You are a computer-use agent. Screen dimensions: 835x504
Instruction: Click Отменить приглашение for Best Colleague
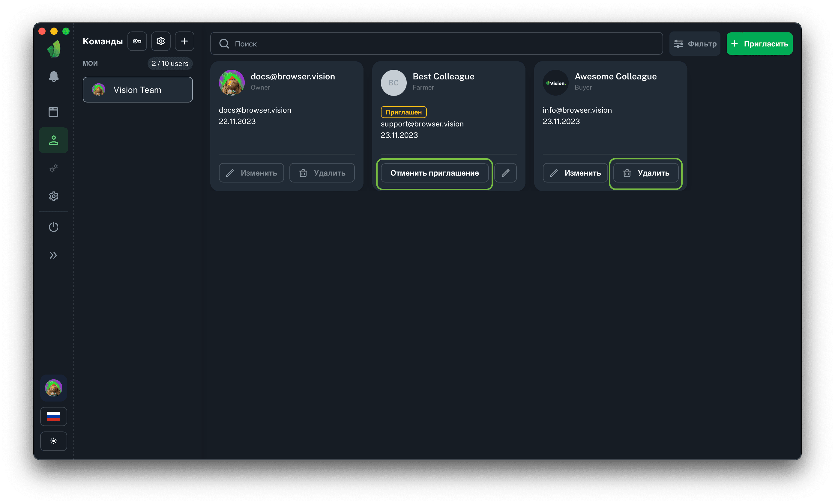coord(434,173)
